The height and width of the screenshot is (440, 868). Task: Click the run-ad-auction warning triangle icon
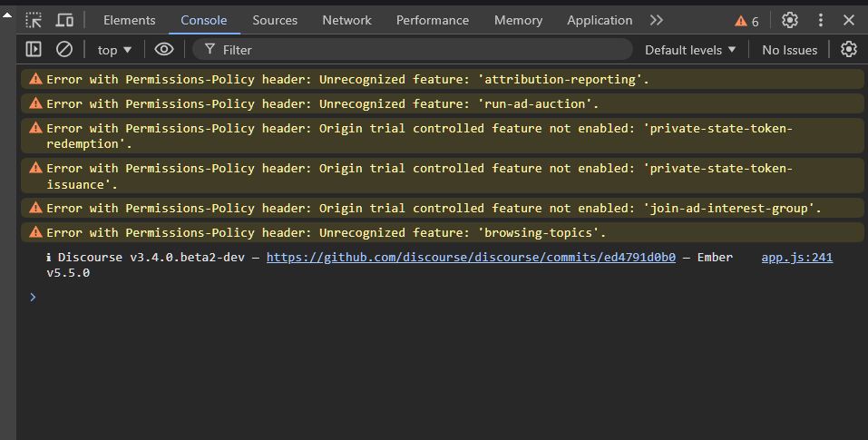coord(36,103)
